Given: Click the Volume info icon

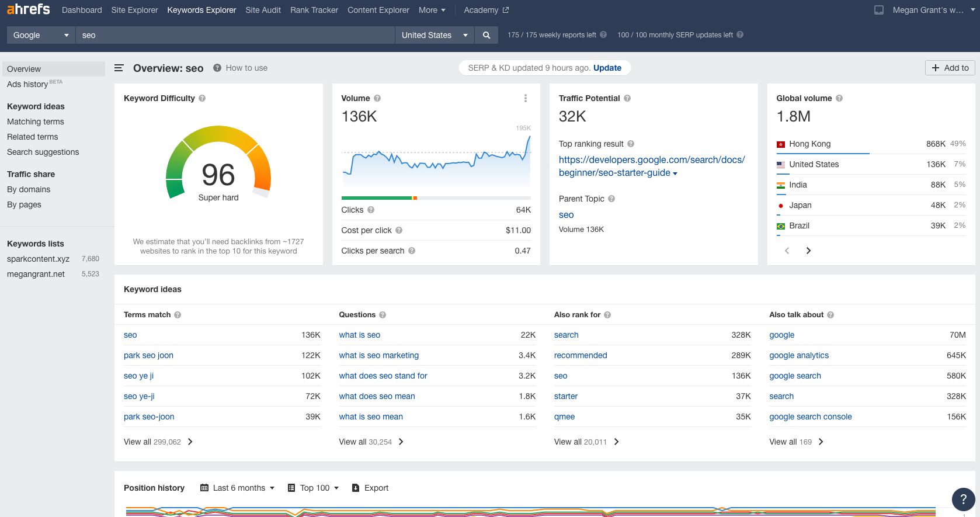Looking at the screenshot, I should (377, 98).
